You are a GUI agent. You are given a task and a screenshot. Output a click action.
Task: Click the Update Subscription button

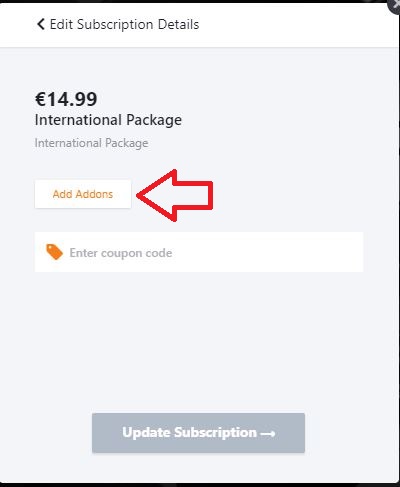[x=198, y=433]
